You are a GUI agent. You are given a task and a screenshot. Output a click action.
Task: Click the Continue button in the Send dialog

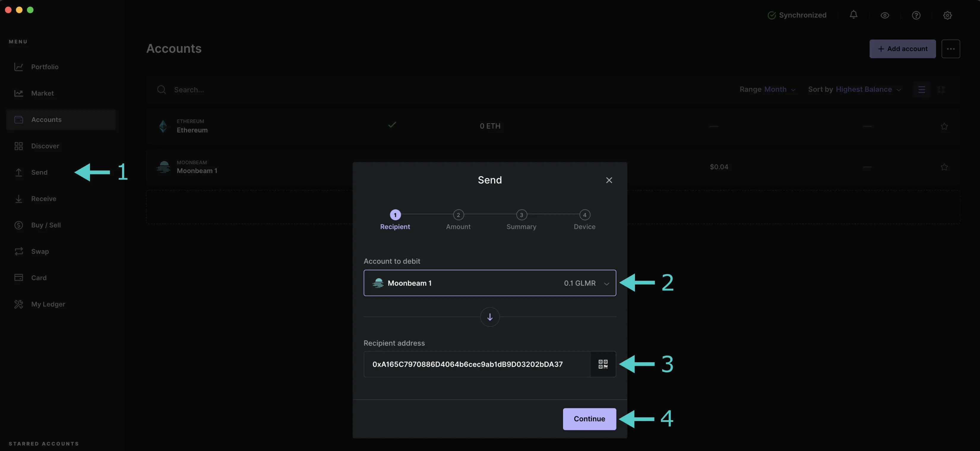tap(589, 419)
